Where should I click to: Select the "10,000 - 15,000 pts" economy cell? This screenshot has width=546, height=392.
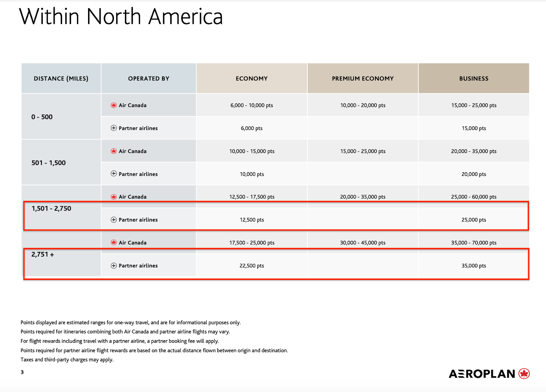pos(252,151)
